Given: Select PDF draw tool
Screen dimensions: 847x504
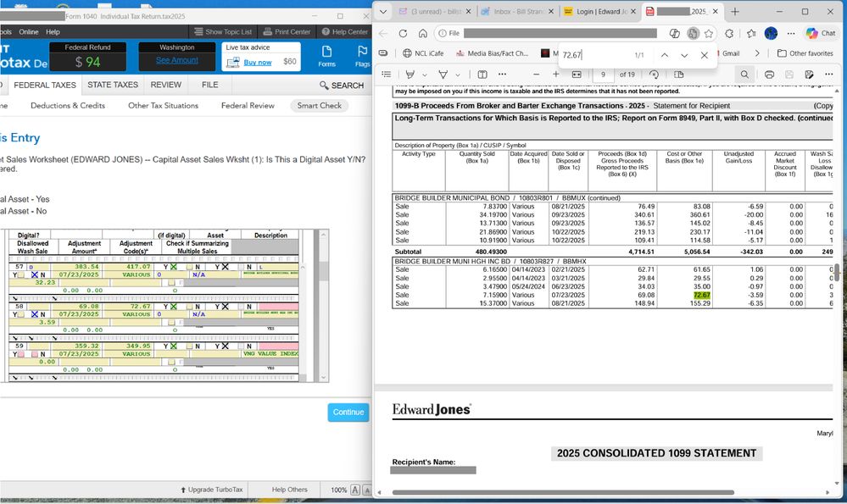Looking at the screenshot, I should pos(443,75).
